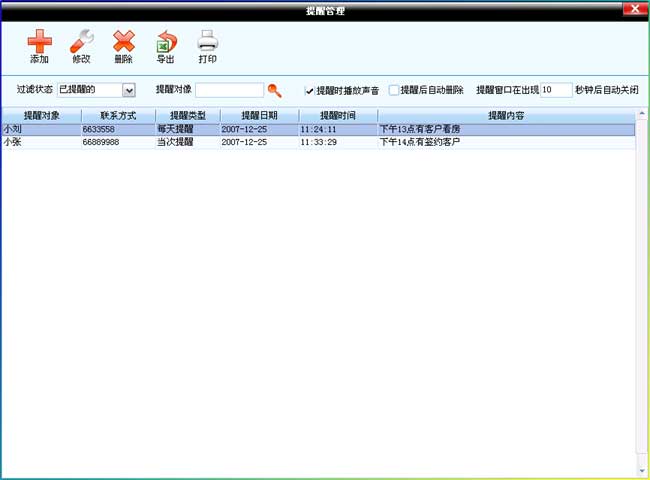The height and width of the screenshot is (480, 650).
Task: Click the auto-close seconds field showing 10
Action: pos(555,90)
